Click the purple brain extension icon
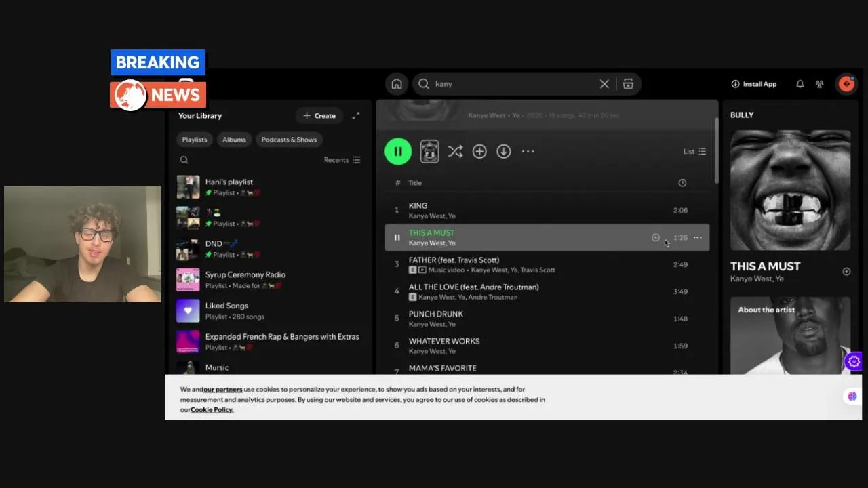 [852, 396]
